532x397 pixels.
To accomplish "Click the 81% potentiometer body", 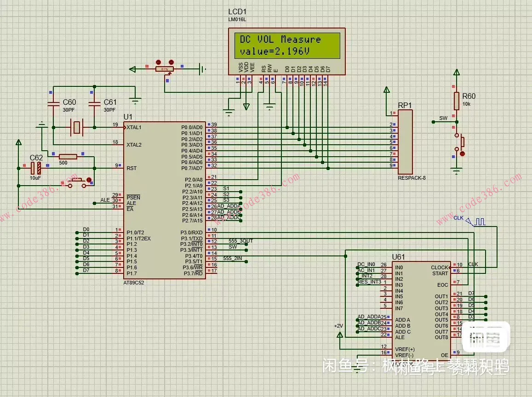I will click(x=164, y=69).
